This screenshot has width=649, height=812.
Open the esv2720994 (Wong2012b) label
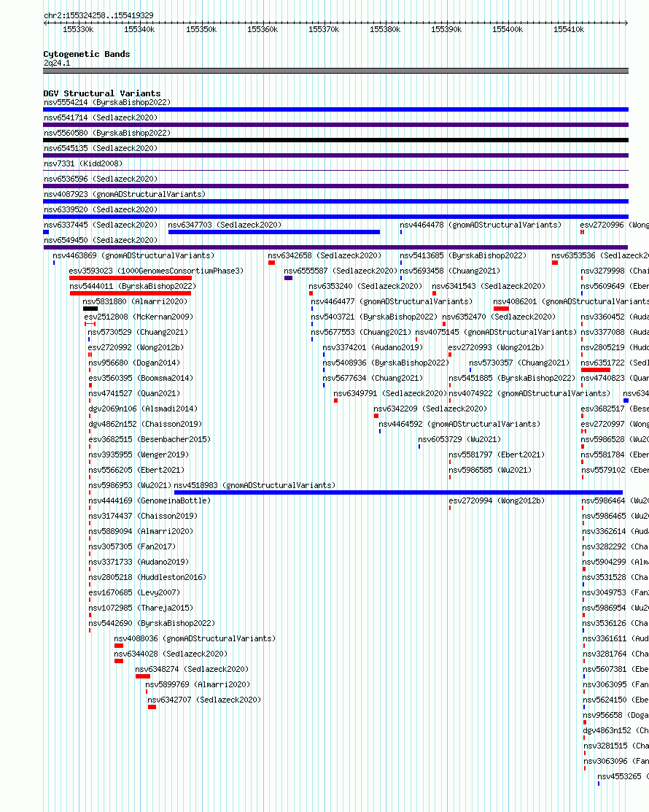click(x=497, y=500)
